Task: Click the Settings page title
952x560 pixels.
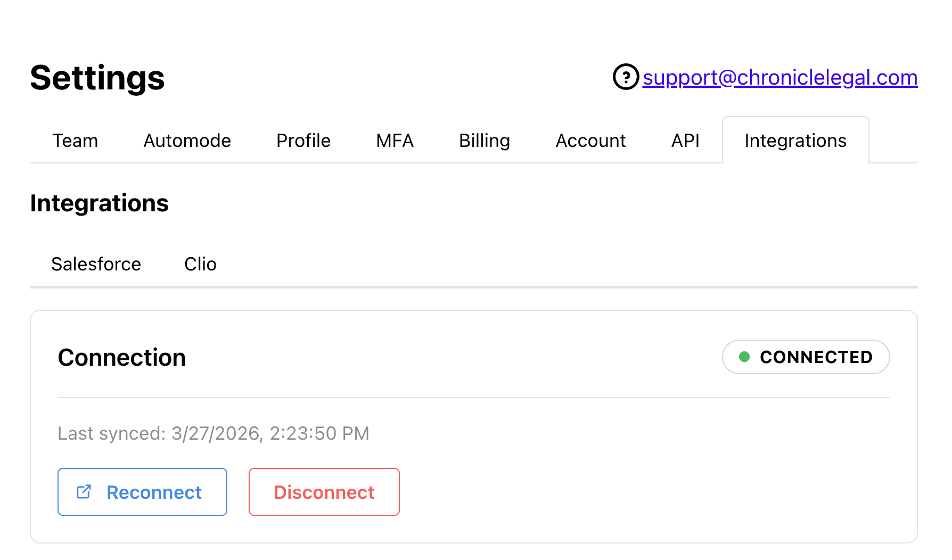Action: (97, 78)
